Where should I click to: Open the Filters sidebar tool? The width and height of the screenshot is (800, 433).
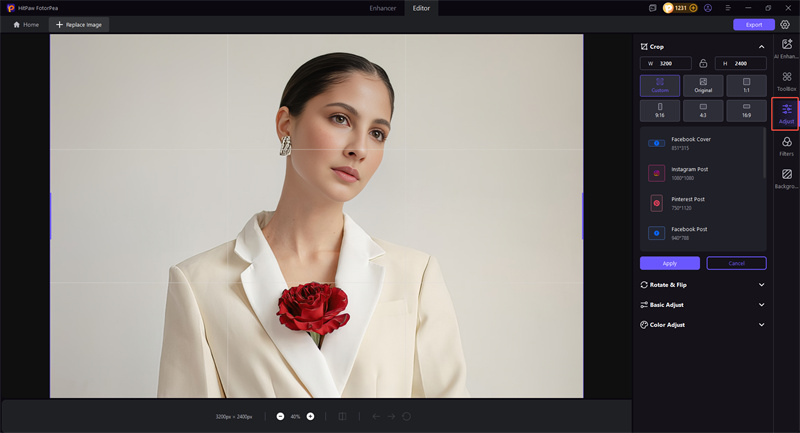pyautogui.click(x=787, y=146)
